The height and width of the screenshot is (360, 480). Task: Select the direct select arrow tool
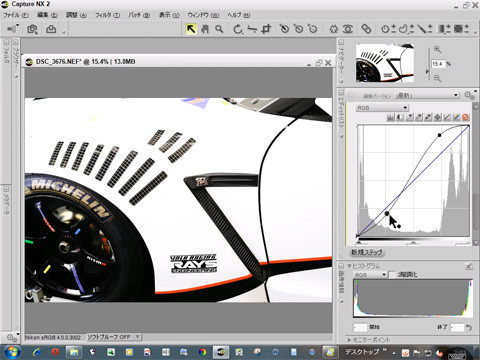(x=191, y=29)
